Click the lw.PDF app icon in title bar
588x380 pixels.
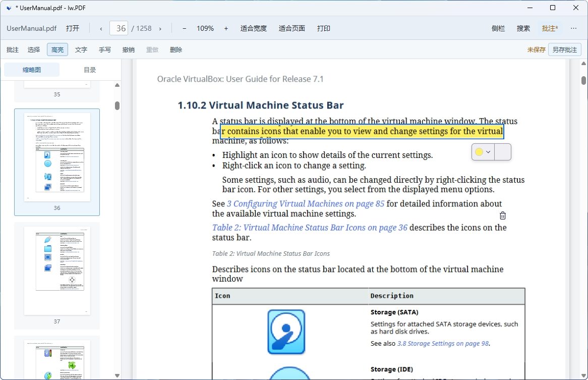[9, 8]
